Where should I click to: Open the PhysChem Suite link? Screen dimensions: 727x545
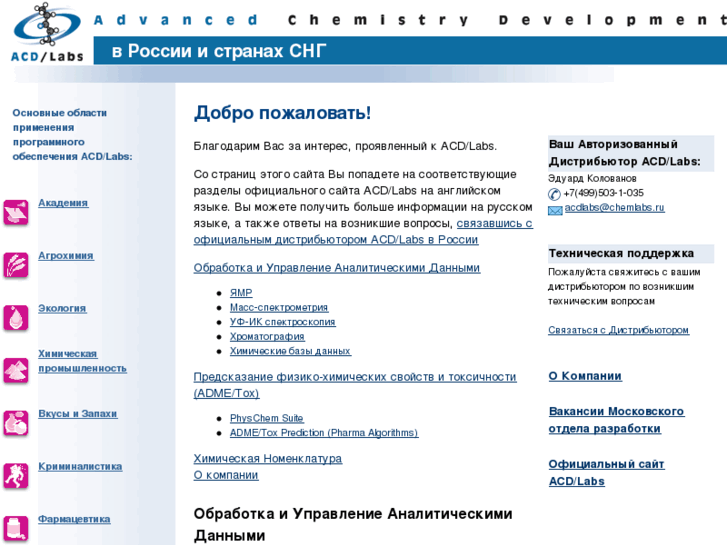267,418
